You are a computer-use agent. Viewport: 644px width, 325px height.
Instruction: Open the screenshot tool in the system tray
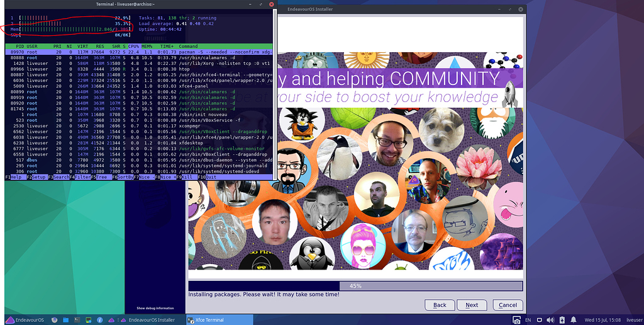pos(515,320)
